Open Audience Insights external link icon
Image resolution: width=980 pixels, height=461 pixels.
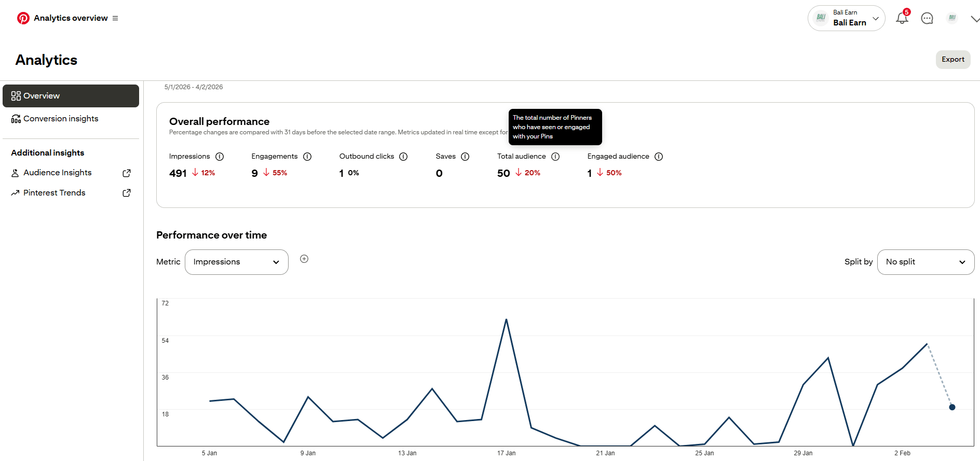pos(126,173)
